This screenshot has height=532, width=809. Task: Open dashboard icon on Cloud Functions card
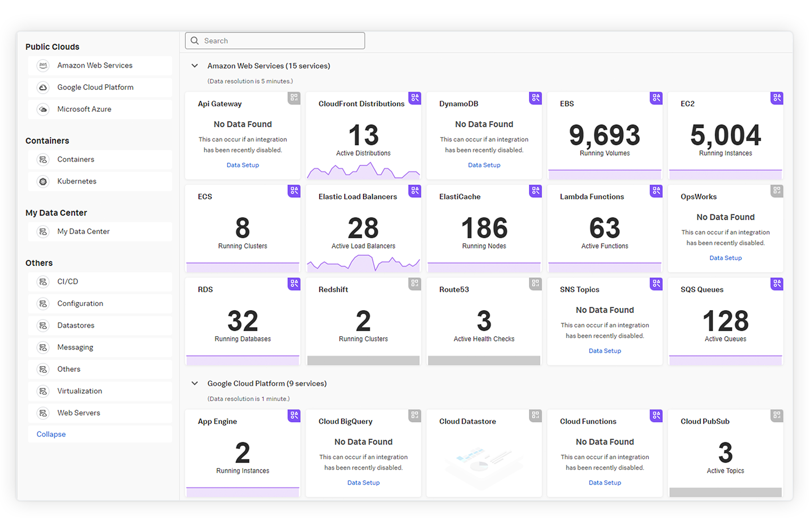coord(656,415)
